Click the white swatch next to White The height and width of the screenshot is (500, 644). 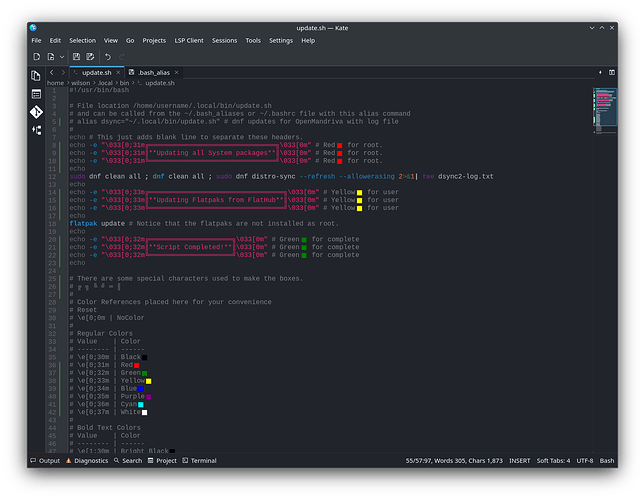click(x=145, y=412)
